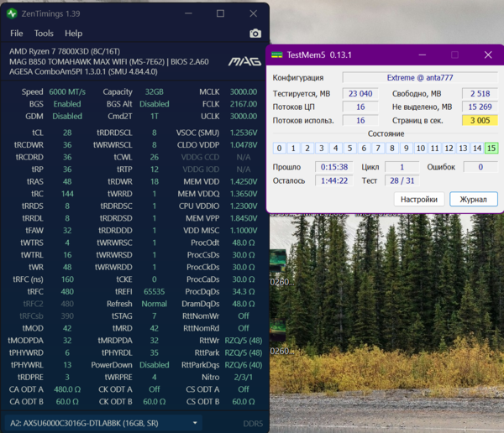The width and height of the screenshot is (504, 433).
Task: Select thread status box 7 in TestMem5
Action: 378,148
